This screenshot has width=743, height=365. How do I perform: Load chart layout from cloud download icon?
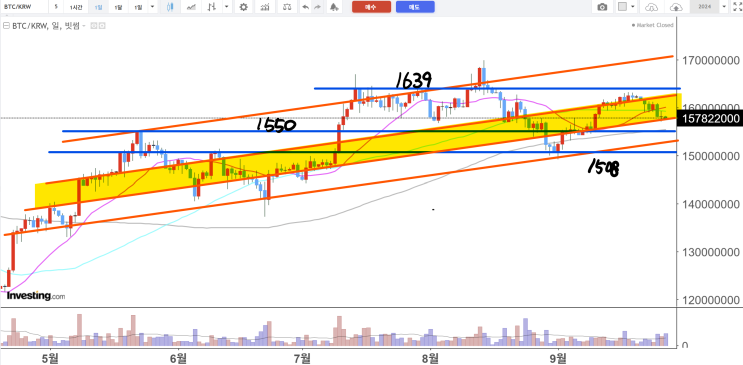(652, 7)
